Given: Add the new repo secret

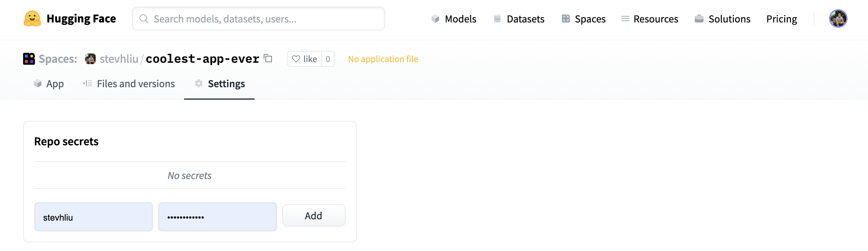Looking at the screenshot, I should (x=314, y=216).
